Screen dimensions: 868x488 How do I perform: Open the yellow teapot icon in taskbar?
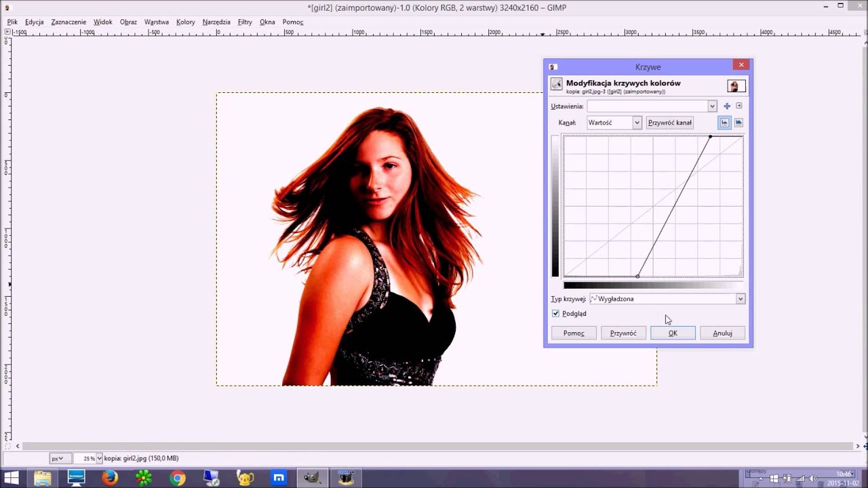[245, 479]
